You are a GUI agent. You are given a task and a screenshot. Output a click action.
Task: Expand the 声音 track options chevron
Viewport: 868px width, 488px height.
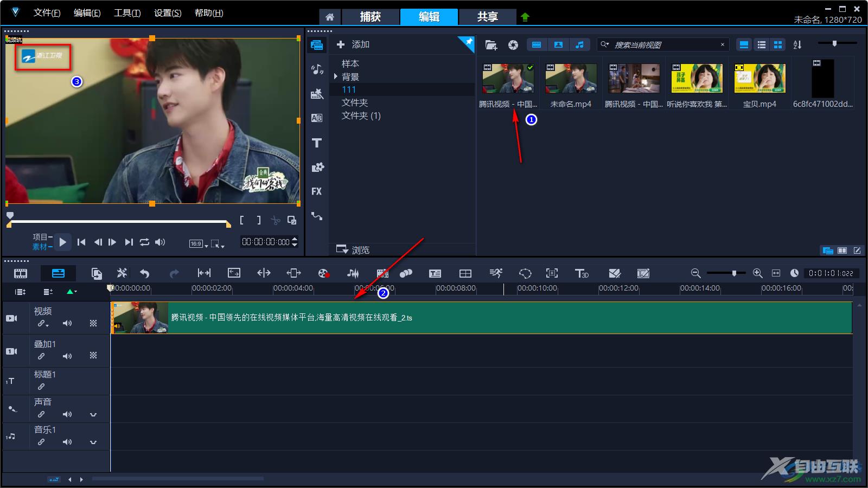(93, 415)
